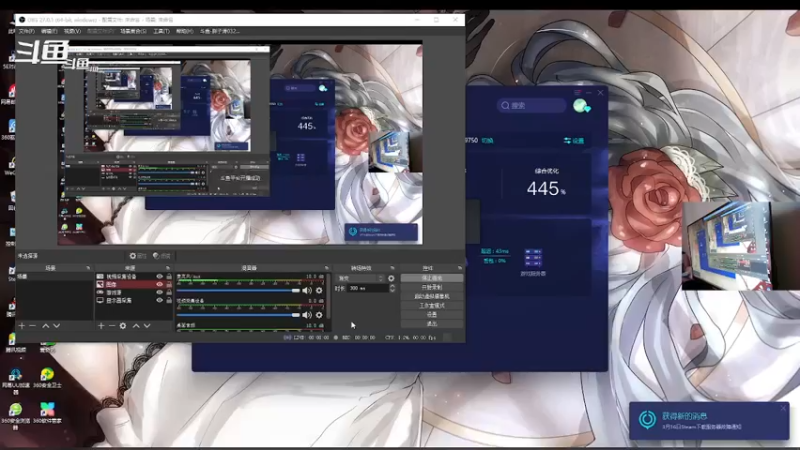Image resolution: width=800 pixels, height=450 pixels.
Task: Open the 编辑(E) menu in OBS
Action: click(49, 32)
